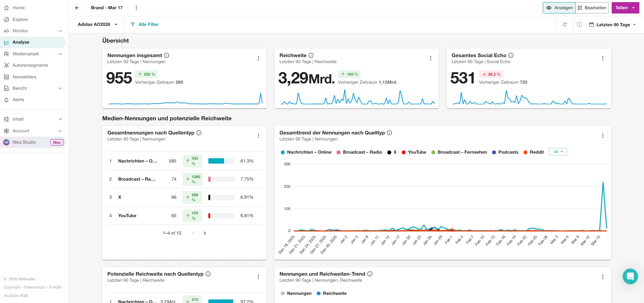
Task: Switch to Bearbeiten edit mode
Action: [592, 8]
